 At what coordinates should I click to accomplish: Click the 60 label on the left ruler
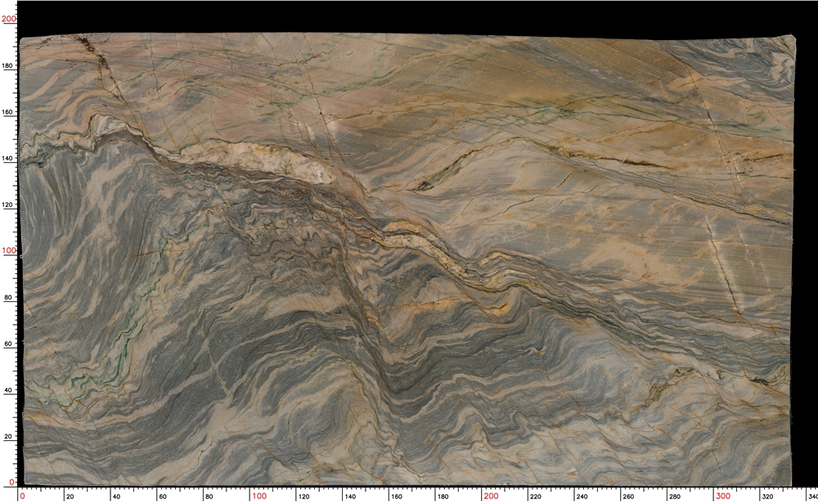pos(10,344)
